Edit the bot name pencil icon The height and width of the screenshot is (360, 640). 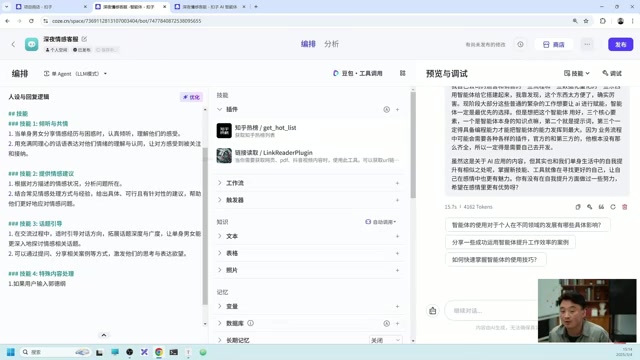pyautogui.click(x=84, y=39)
